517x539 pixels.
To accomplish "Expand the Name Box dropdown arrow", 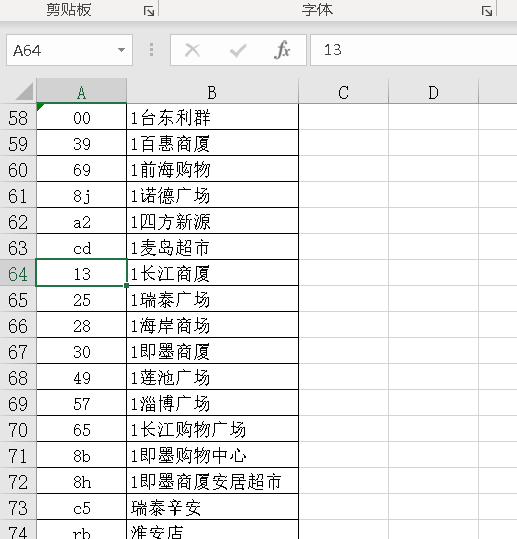I will click(121, 50).
